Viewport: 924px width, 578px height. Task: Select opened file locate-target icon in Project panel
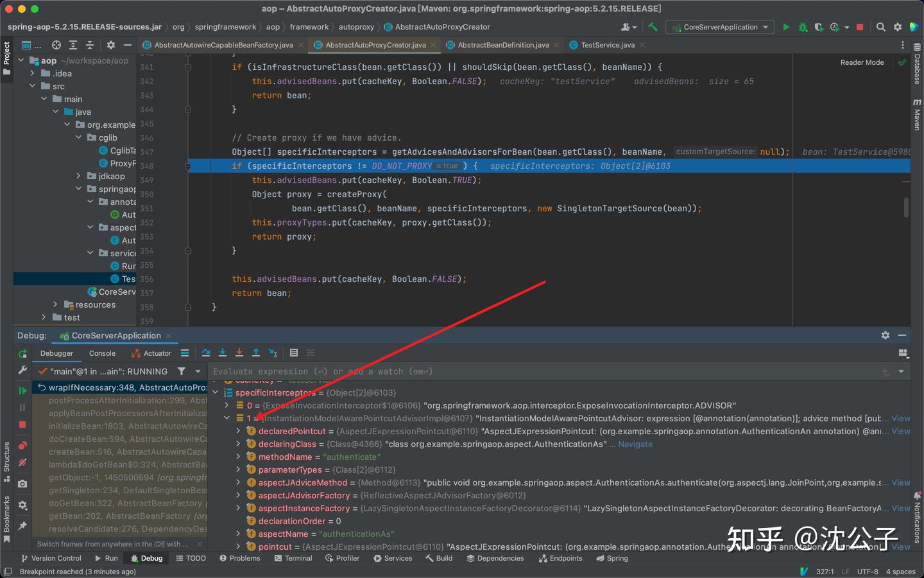pos(56,45)
